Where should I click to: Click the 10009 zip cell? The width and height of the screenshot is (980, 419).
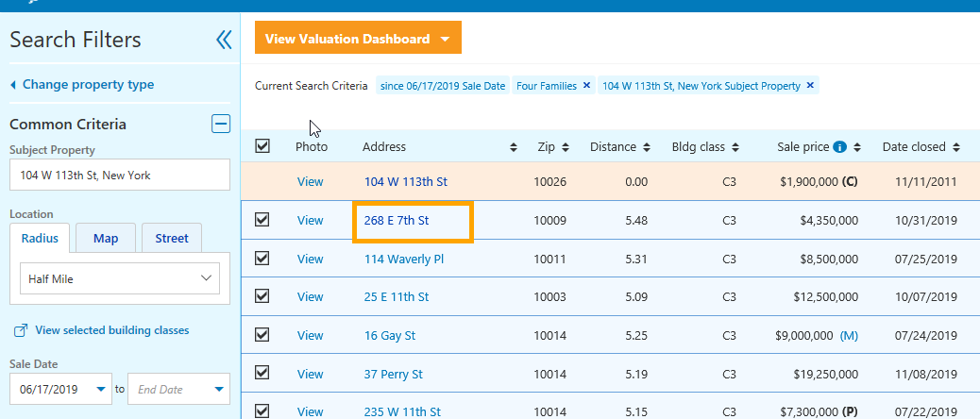pos(550,221)
